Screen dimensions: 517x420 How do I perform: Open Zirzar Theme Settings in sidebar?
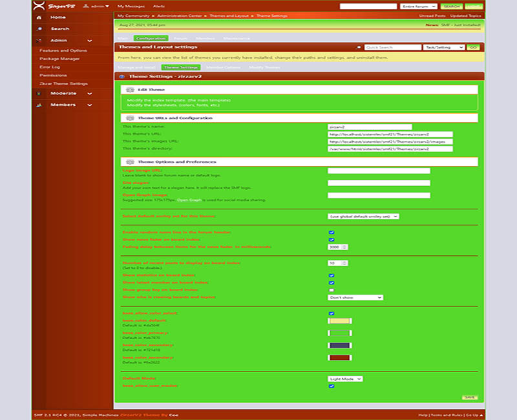coord(63,84)
